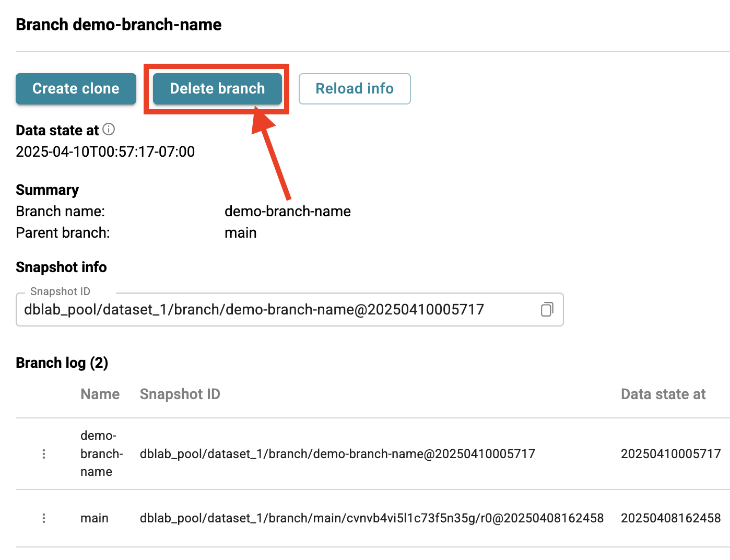Click the data state value 20250408162458

click(x=671, y=518)
